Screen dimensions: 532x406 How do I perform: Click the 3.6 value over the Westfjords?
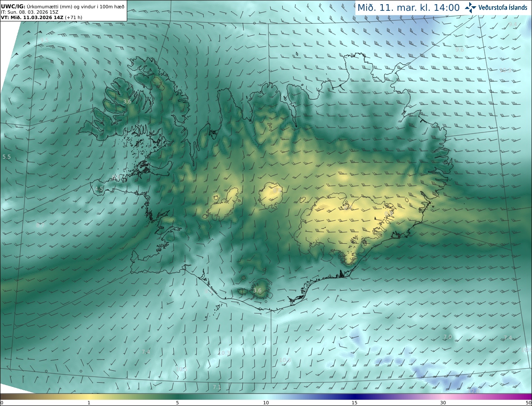point(127,101)
